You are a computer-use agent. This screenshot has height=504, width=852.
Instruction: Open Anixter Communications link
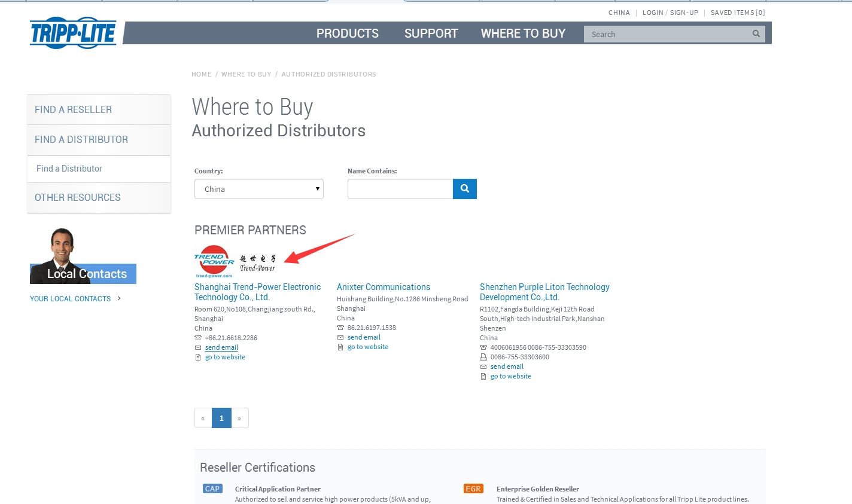pyautogui.click(x=384, y=287)
